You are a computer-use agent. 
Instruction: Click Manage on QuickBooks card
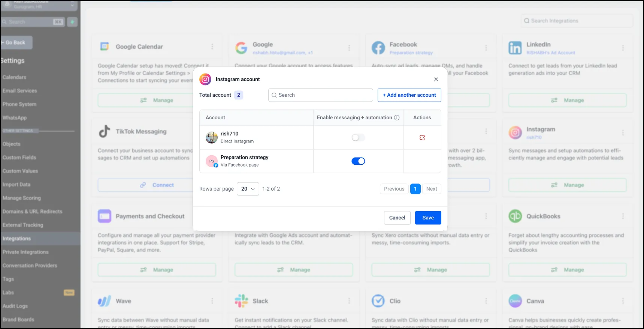[x=567, y=270]
